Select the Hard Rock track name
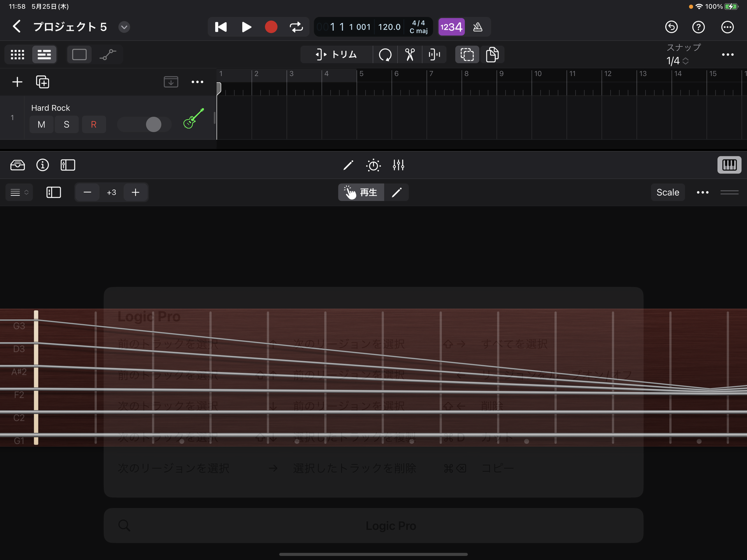 click(51, 108)
